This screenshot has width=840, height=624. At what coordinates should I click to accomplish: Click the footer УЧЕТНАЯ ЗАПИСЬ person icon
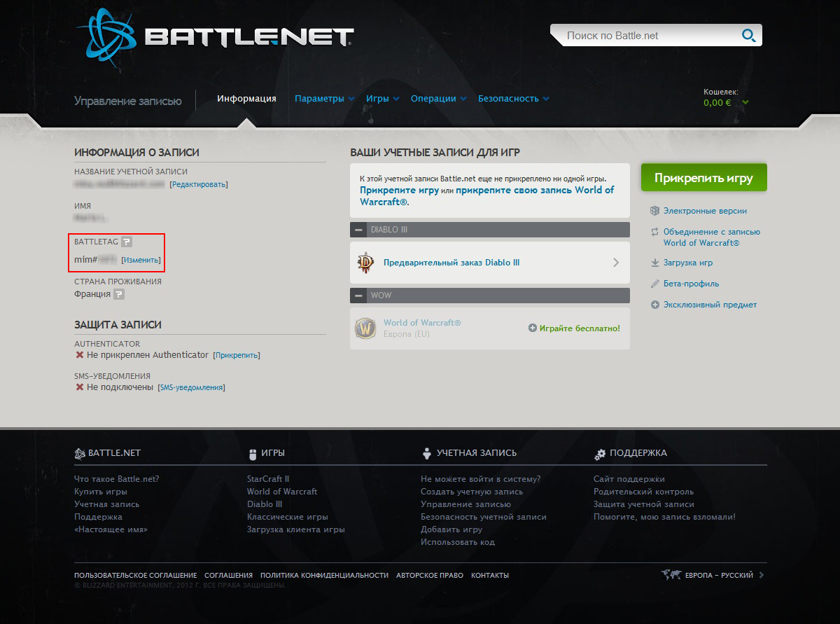[x=426, y=453]
